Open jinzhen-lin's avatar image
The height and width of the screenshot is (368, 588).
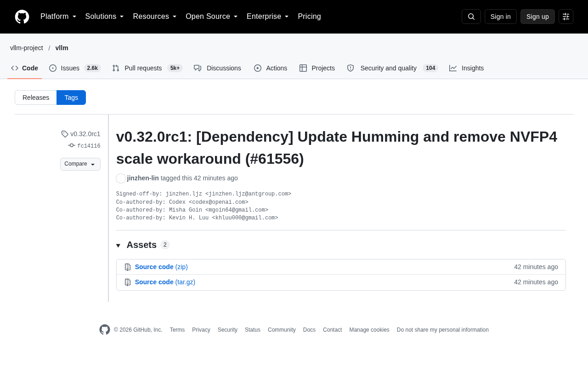point(121,178)
